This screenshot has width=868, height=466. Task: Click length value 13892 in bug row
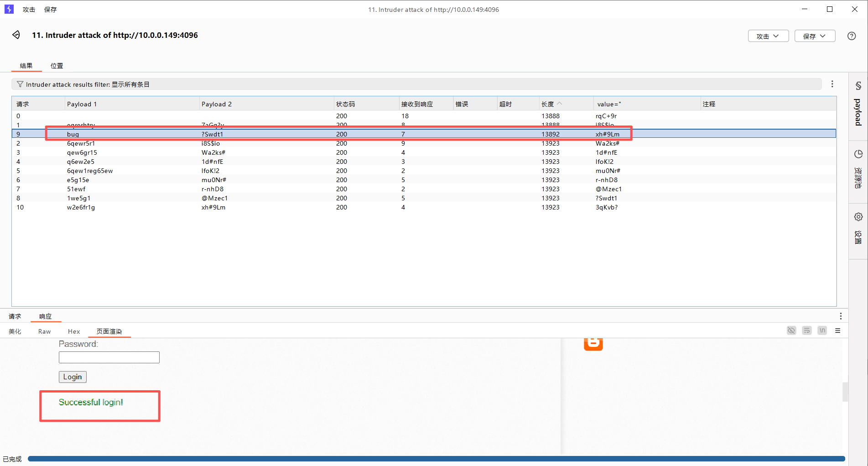click(551, 134)
